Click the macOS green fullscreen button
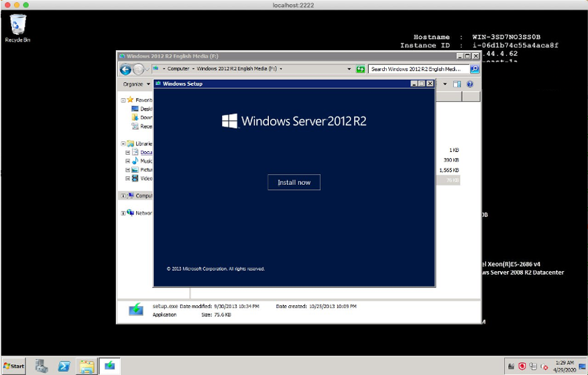Viewport: 588px width, 375px height. click(x=25, y=5)
